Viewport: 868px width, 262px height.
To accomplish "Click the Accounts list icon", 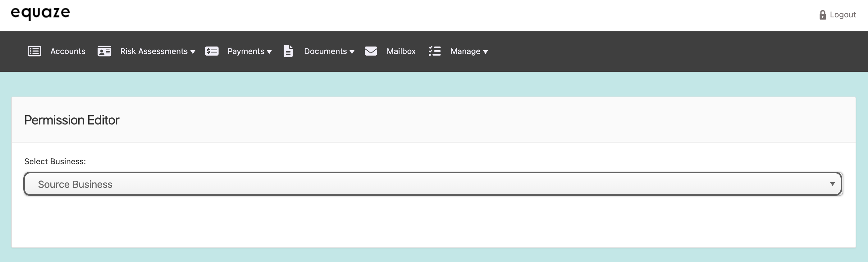I will [34, 51].
